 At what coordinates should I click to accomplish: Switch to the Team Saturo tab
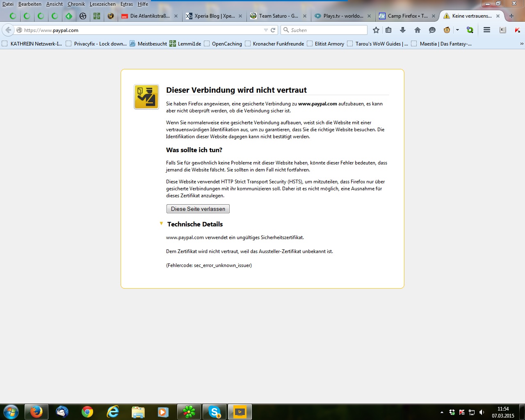[278, 16]
